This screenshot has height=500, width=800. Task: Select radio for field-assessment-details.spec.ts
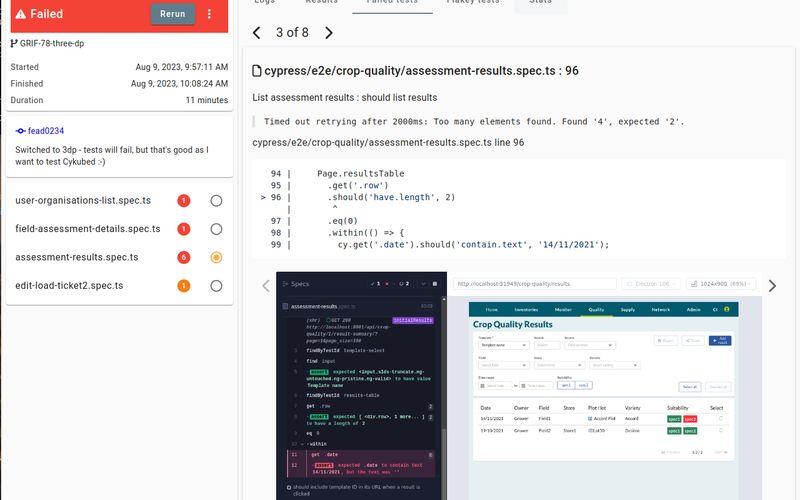click(x=216, y=229)
